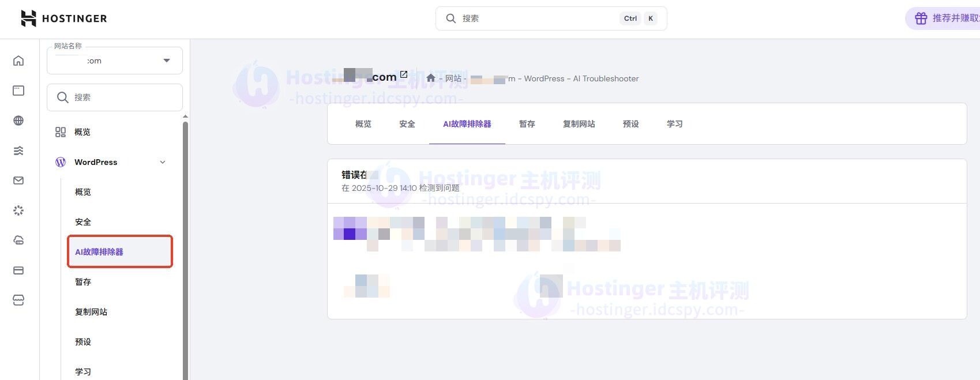Click the 概览 dashboard grid icon

[x=61, y=132]
